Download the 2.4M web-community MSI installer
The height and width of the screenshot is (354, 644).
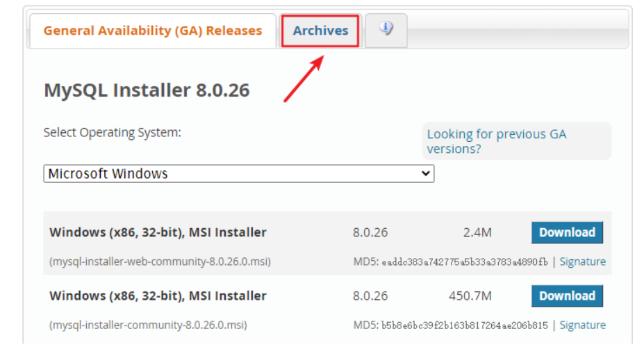pyautogui.click(x=567, y=232)
